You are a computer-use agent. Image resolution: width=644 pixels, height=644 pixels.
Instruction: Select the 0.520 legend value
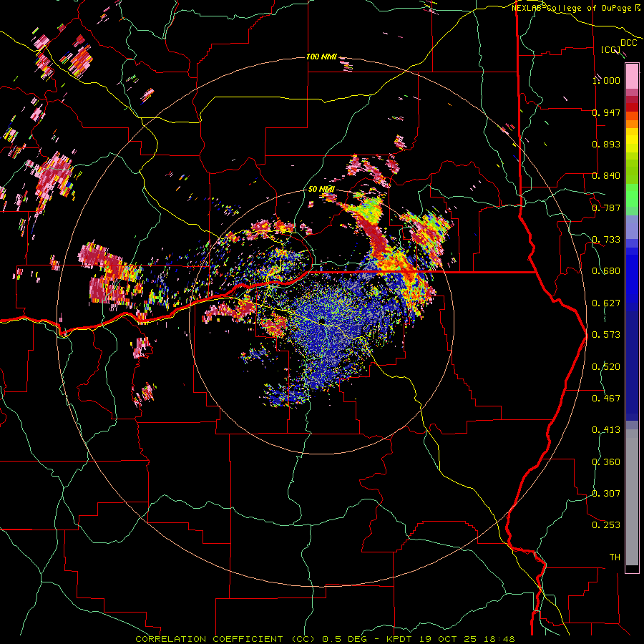tap(606, 367)
